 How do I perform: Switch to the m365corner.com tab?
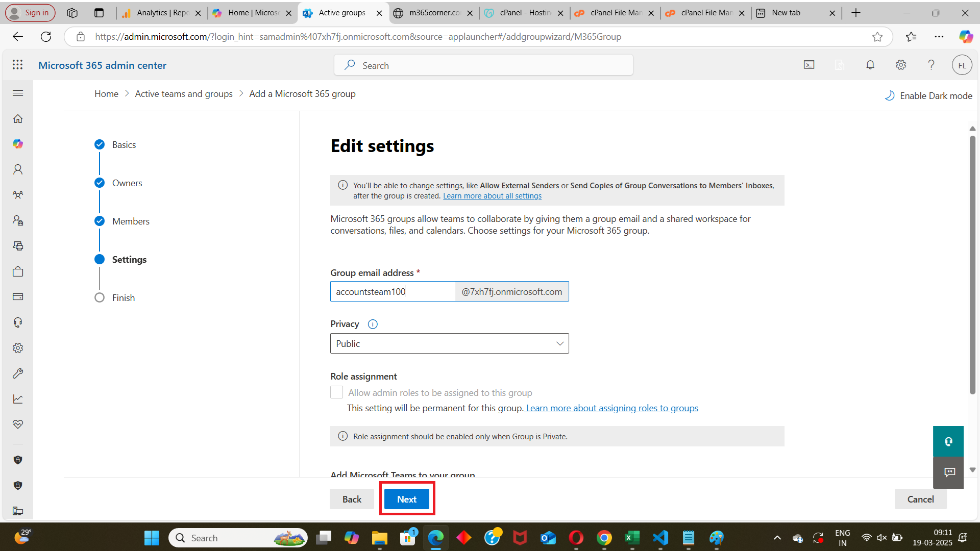(x=434, y=13)
